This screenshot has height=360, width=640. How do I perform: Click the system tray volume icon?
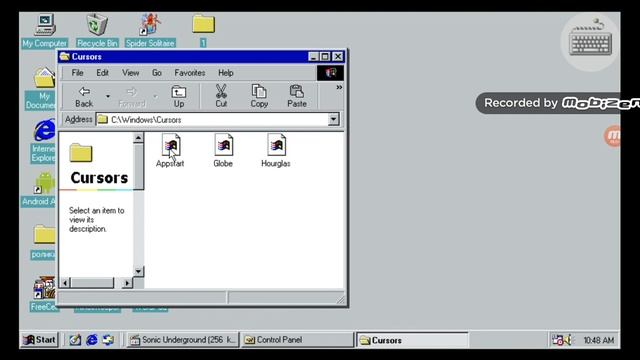[567, 340]
